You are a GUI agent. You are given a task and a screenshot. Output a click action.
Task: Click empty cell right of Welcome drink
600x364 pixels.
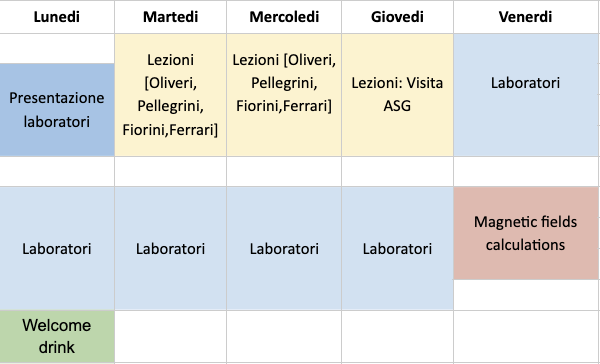170,336
